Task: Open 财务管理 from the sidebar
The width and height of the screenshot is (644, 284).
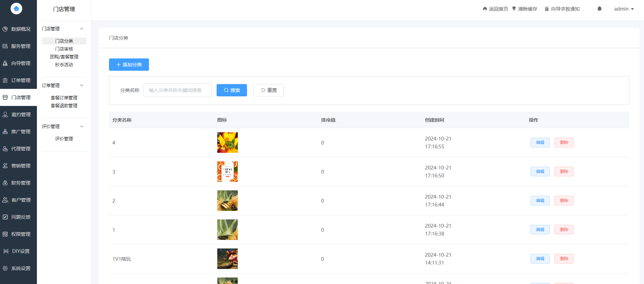Action: tap(18, 183)
